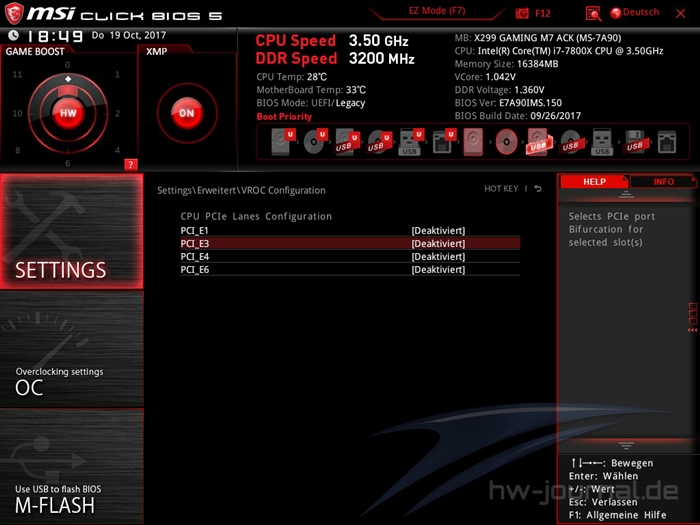
Task: Select the legacy USB key boot icon
Action: [602, 142]
